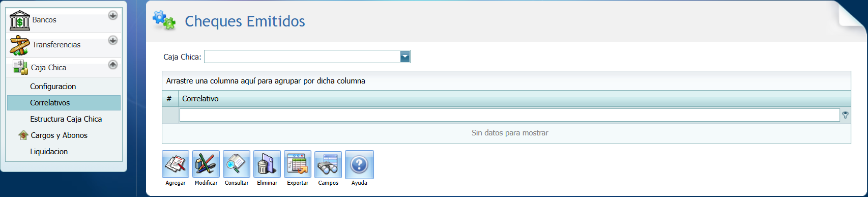Click the Caja Chica cash icon
The image size is (868, 197).
20,67
